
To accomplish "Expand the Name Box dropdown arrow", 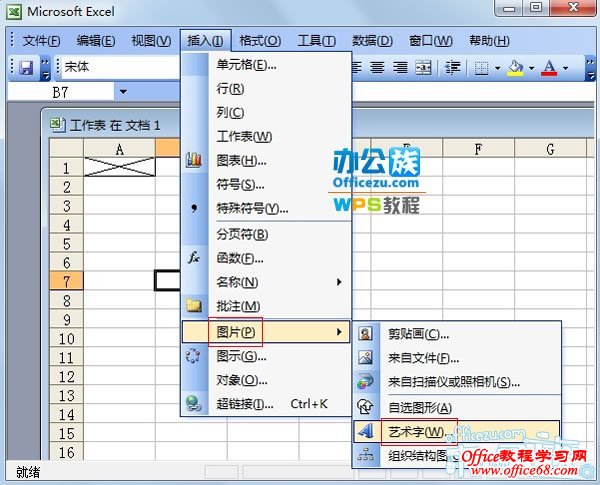I will 123,92.
